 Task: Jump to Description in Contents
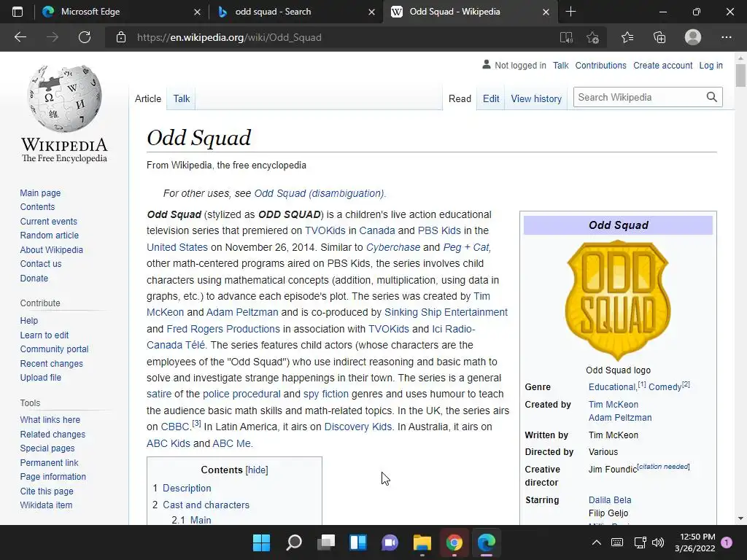[x=187, y=488]
